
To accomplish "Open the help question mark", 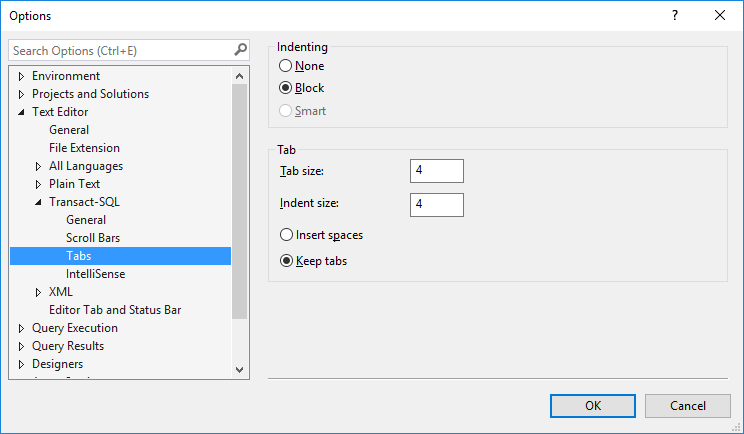I will coord(675,15).
